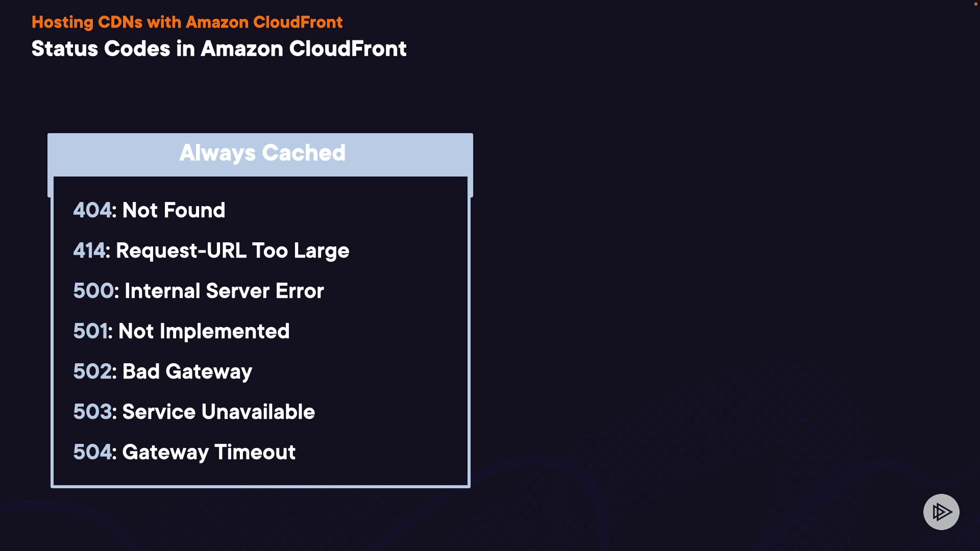The width and height of the screenshot is (980, 551).
Task: Click the 504 status code number
Action: tap(92, 452)
